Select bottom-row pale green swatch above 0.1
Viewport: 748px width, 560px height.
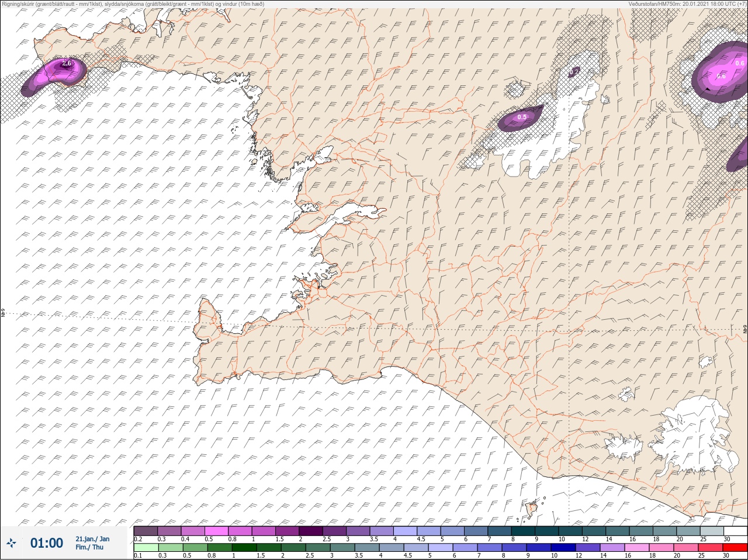(146, 548)
